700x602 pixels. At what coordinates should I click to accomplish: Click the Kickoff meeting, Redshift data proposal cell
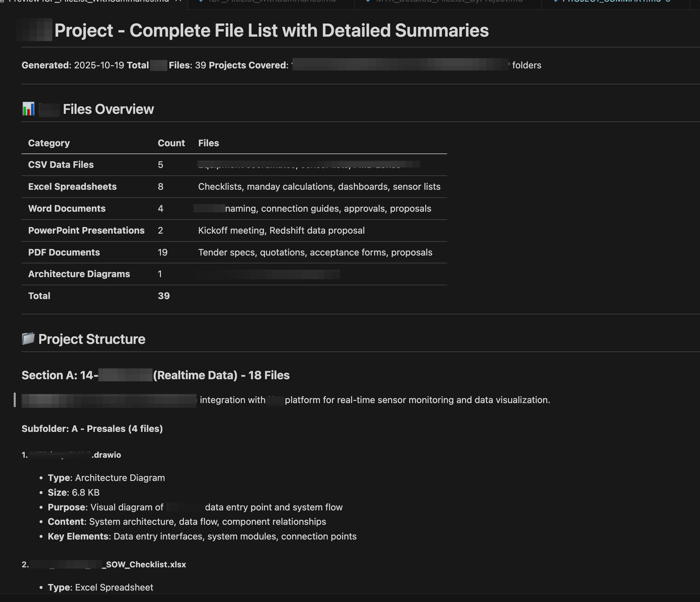point(281,230)
